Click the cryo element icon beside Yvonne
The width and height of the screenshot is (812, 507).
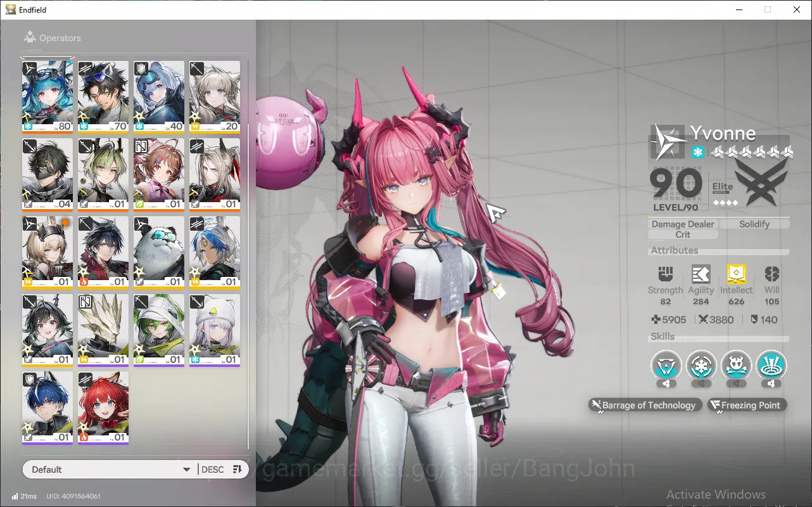[x=697, y=152]
